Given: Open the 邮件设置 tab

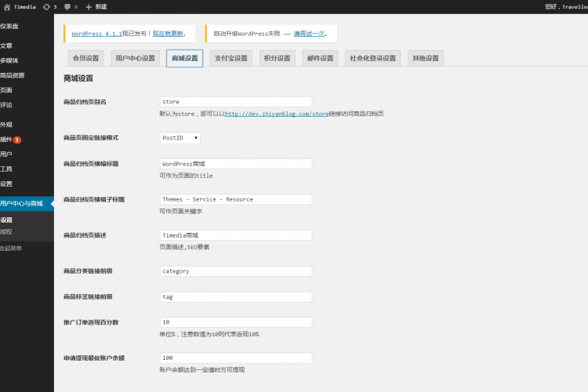Looking at the screenshot, I should (x=320, y=58).
